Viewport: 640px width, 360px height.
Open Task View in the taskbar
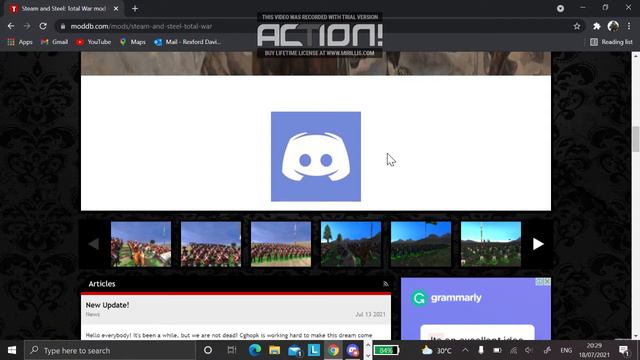[x=232, y=350]
